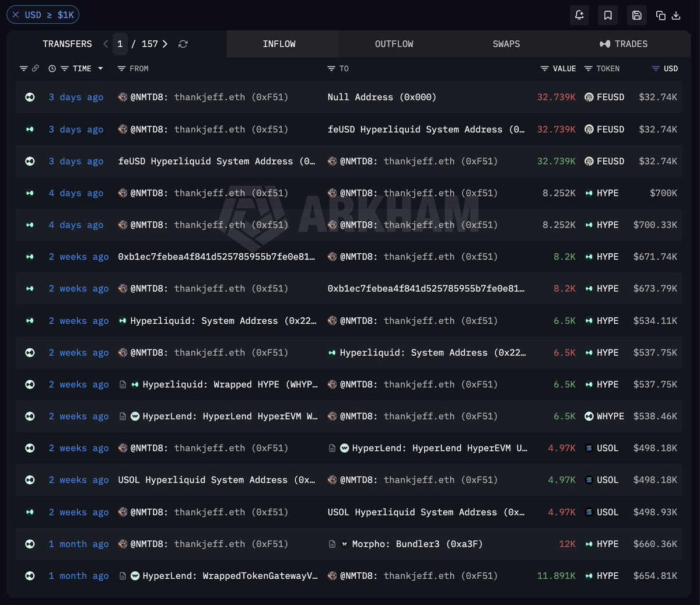Click the copy icon in top toolbar

tap(661, 15)
